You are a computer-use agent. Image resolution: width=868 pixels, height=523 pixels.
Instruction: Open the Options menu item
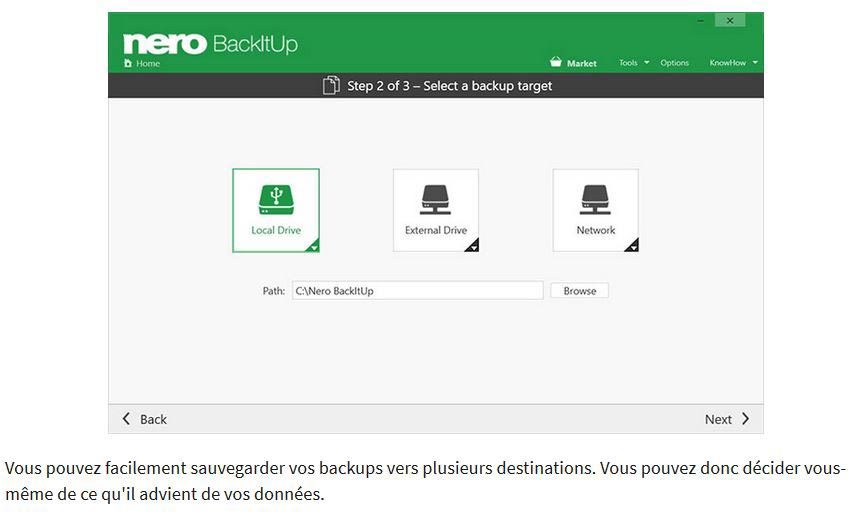pyautogui.click(x=674, y=63)
